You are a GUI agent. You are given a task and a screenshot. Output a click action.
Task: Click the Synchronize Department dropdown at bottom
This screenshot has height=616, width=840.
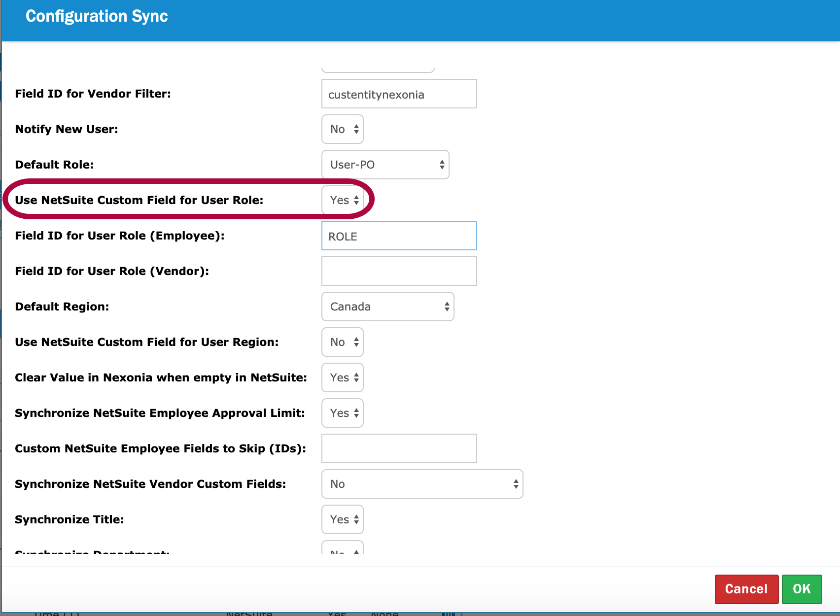click(x=343, y=549)
